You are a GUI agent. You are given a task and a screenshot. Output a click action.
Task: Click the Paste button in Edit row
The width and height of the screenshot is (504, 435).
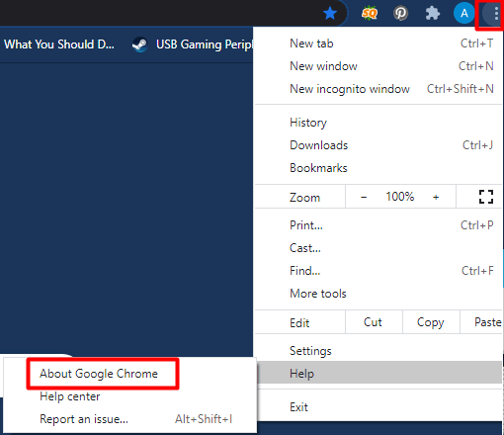pyautogui.click(x=481, y=322)
